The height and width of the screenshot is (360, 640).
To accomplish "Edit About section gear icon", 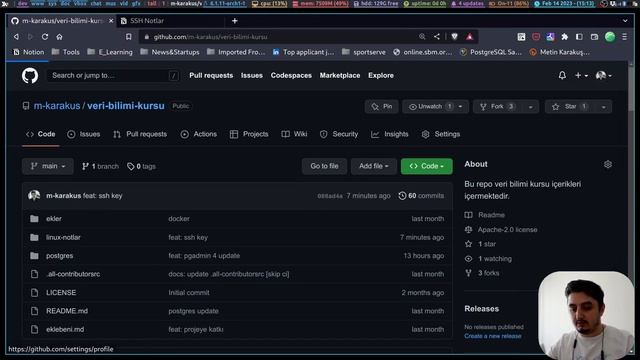I will [608, 164].
